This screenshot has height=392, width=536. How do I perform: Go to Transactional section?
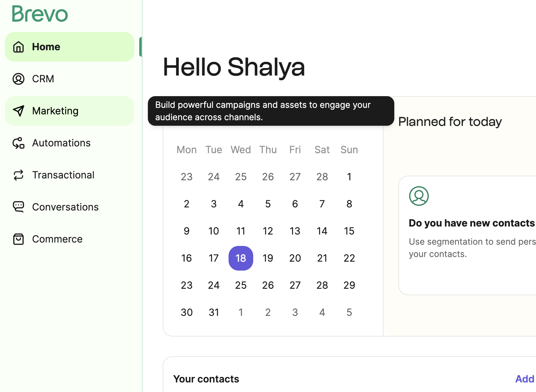pos(70,175)
